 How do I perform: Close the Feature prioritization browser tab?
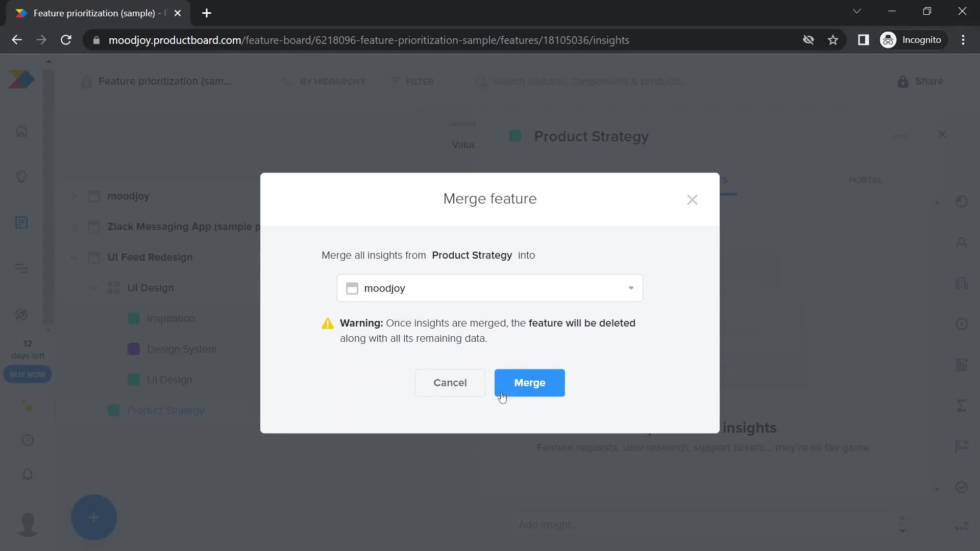[x=178, y=13]
